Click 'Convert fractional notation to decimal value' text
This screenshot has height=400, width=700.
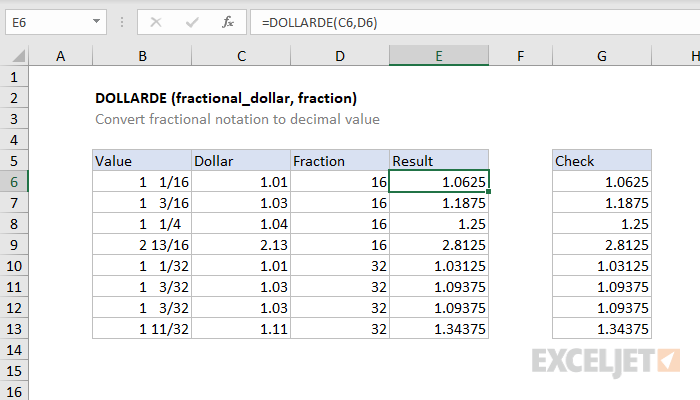coord(237,119)
